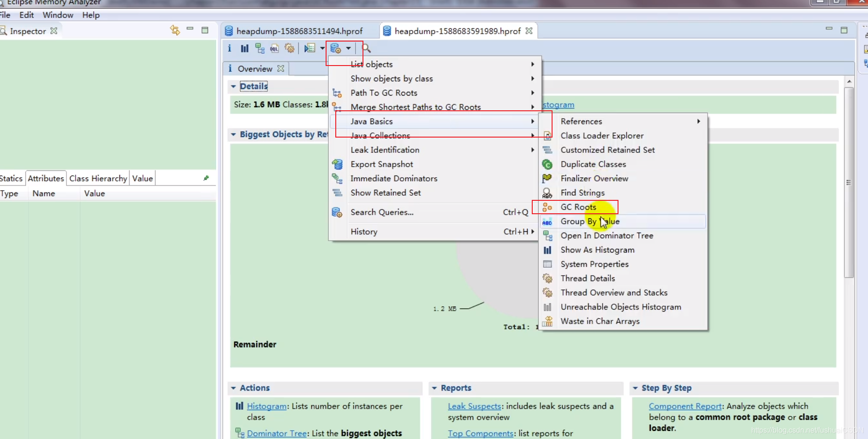Viewport: 868px width, 439px height.
Task: Choose Thread Overview and Stacks
Action: [x=624, y=293]
